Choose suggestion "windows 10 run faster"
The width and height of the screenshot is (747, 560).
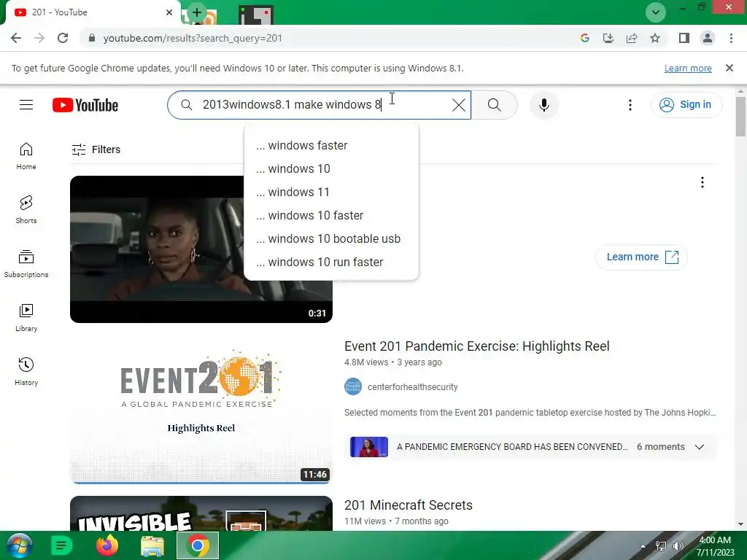331,262
